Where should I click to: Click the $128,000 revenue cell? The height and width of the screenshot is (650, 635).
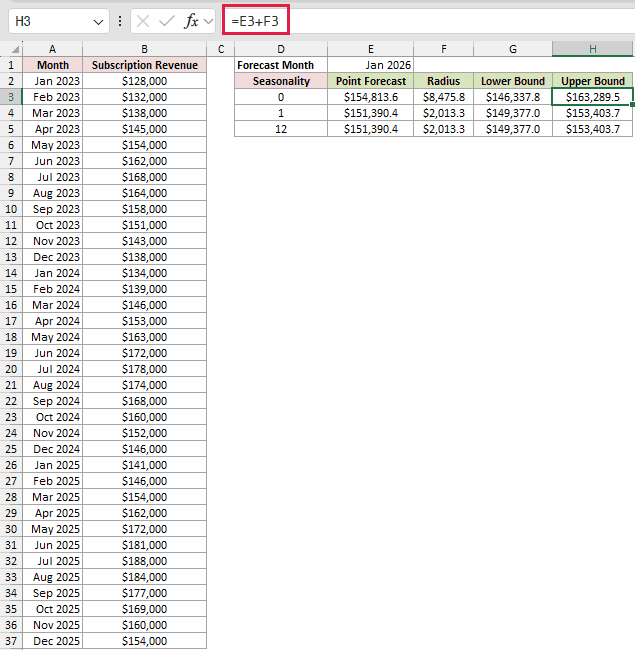[144, 81]
